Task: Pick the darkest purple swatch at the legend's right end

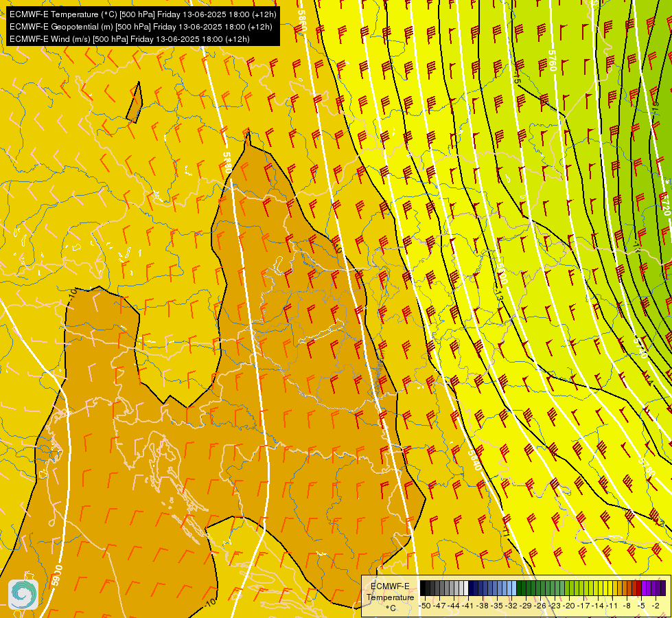Action: point(663,588)
